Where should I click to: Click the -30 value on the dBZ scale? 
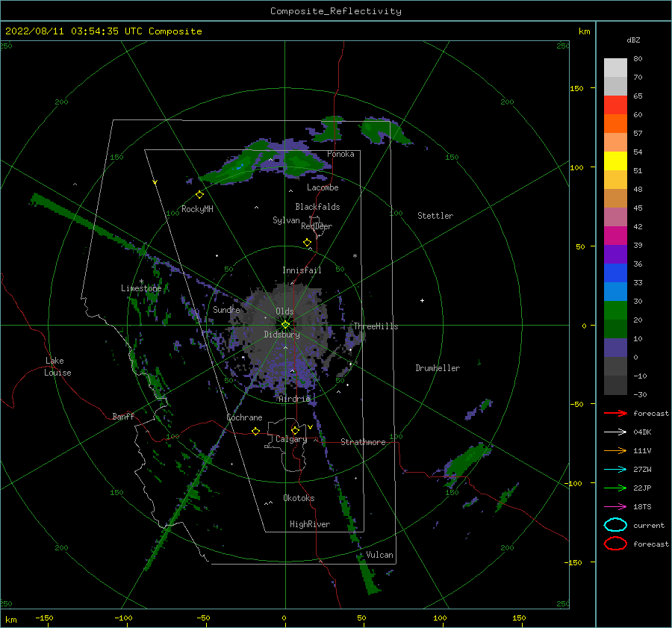(640, 394)
